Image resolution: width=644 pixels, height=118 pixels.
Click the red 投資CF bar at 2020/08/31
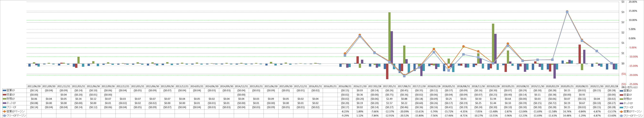pos(579,54)
